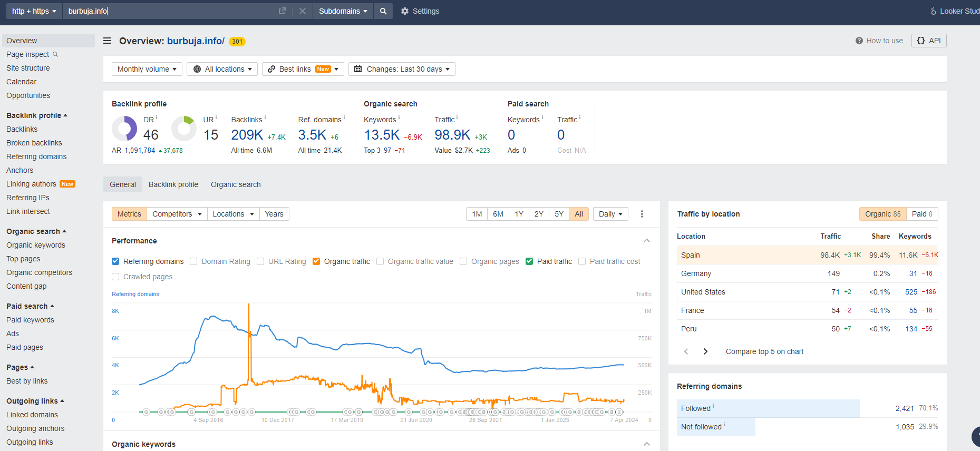The image size is (980, 451).
Task: Click the DR donut chart
Action: (x=124, y=129)
